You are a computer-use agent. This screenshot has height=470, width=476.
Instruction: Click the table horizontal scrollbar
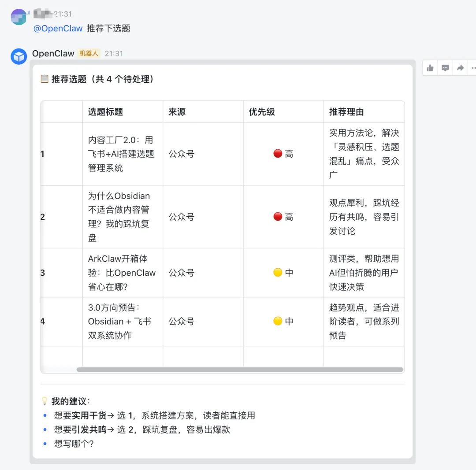pos(240,370)
